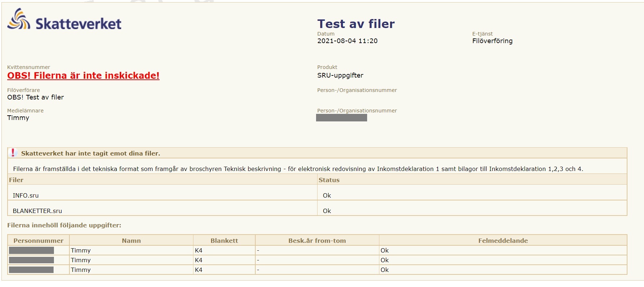Select 'Filerna innehöll följande uppgifter:' heading
This screenshot has height=287, width=644.
pos(64,225)
